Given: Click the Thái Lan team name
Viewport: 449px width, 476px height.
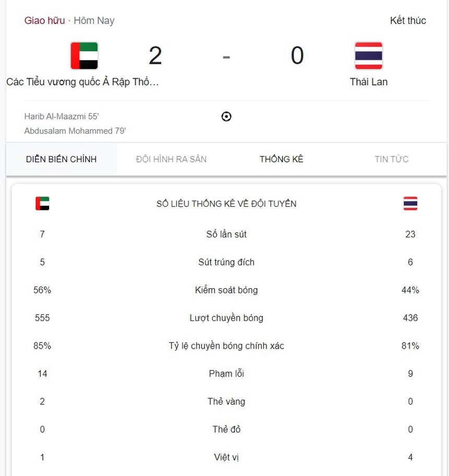Looking at the screenshot, I should pos(369,82).
